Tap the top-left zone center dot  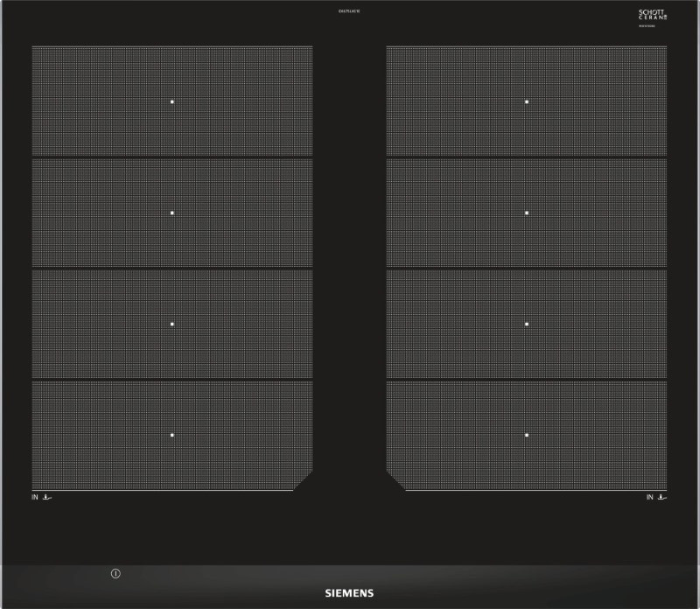point(172,101)
